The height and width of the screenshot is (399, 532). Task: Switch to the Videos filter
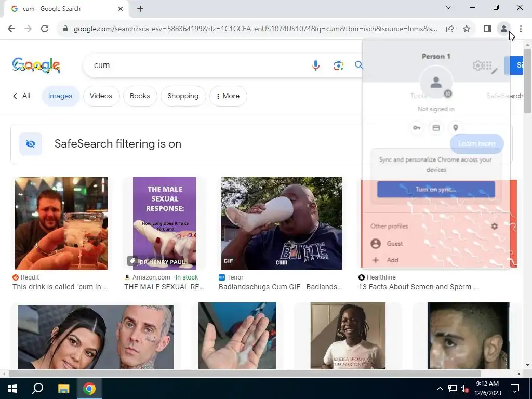(x=101, y=96)
